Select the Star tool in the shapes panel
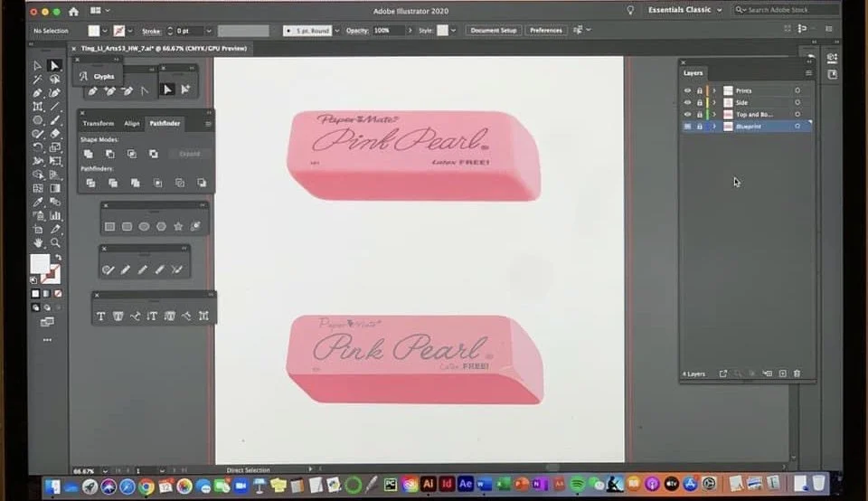 tap(178, 226)
